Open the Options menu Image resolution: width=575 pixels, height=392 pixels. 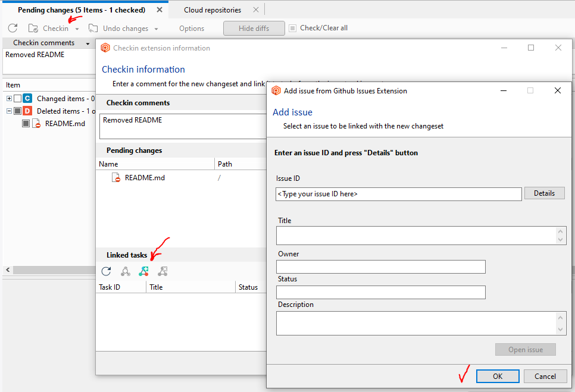(x=192, y=28)
